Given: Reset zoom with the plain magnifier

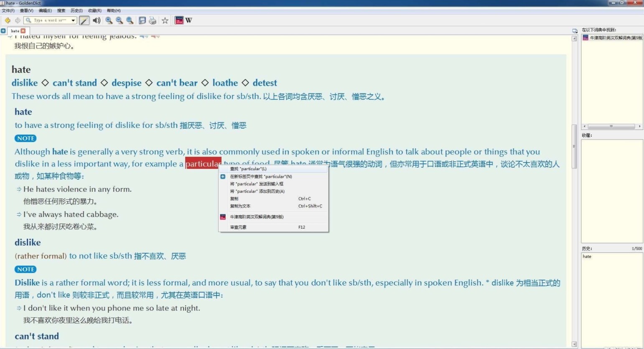Looking at the screenshot, I should [130, 20].
